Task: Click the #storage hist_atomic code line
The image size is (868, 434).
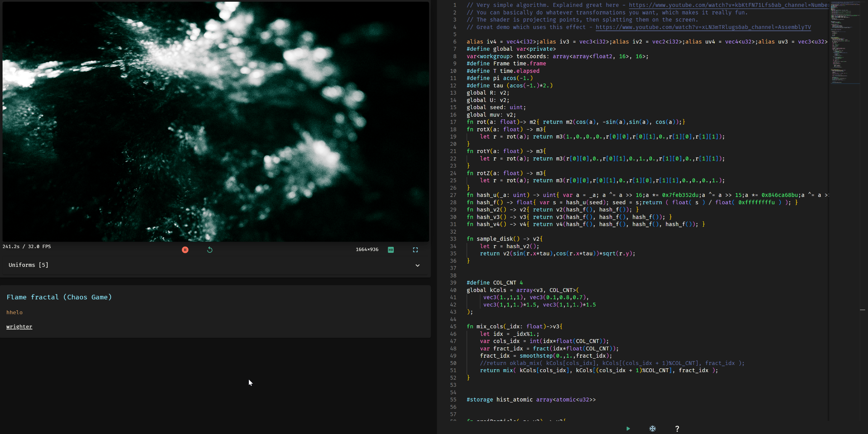Action: coord(531,400)
